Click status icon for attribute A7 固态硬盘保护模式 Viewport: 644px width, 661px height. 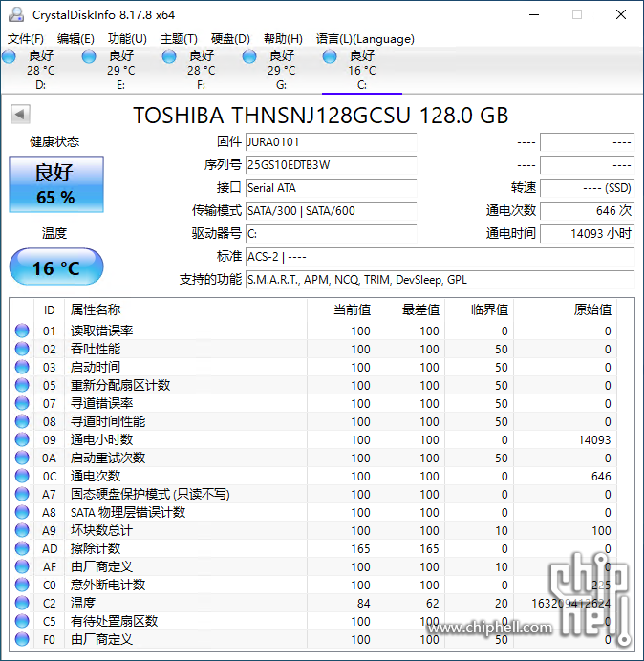pyautogui.click(x=22, y=494)
